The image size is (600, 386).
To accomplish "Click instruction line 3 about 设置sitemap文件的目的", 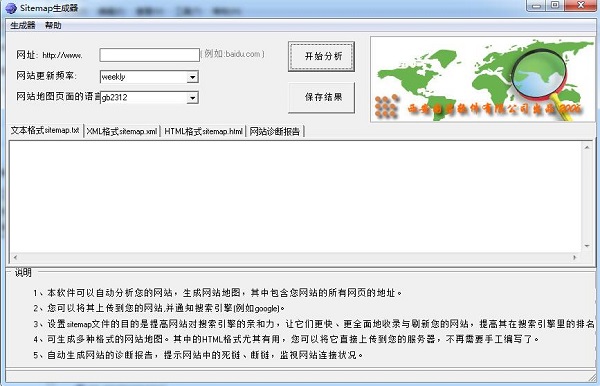I will point(314,324).
